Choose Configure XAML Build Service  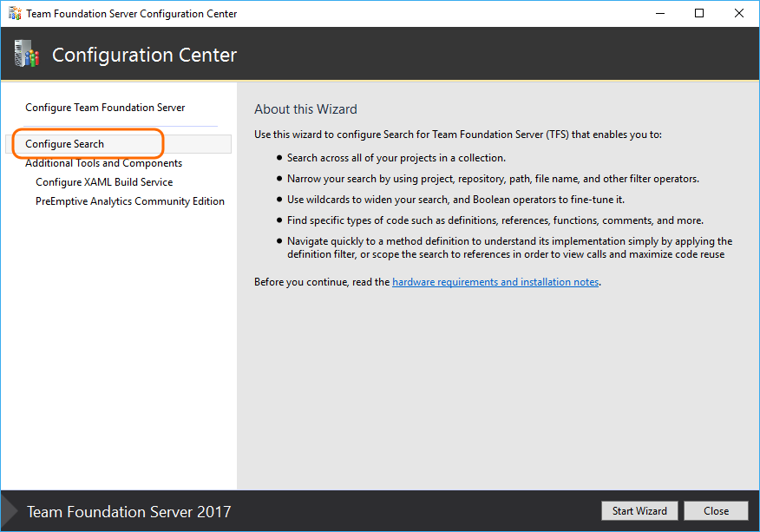pyautogui.click(x=104, y=182)
